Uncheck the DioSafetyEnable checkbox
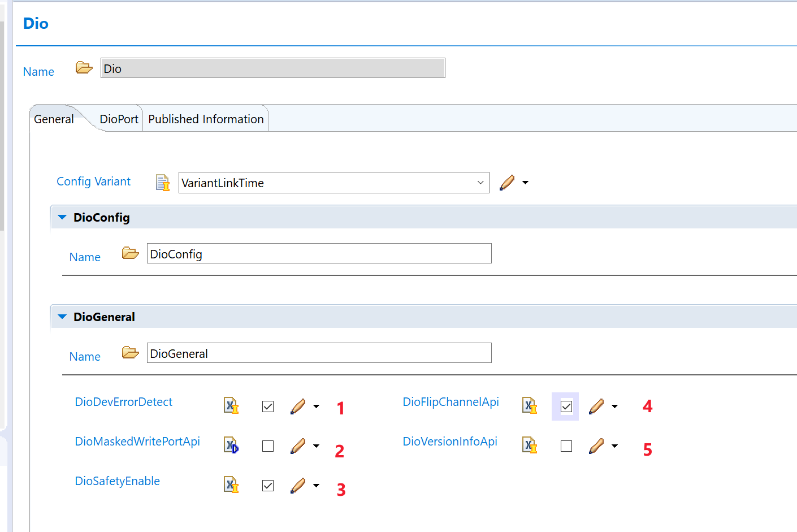Viewport: 797px width, 532px height. (268, 486)
